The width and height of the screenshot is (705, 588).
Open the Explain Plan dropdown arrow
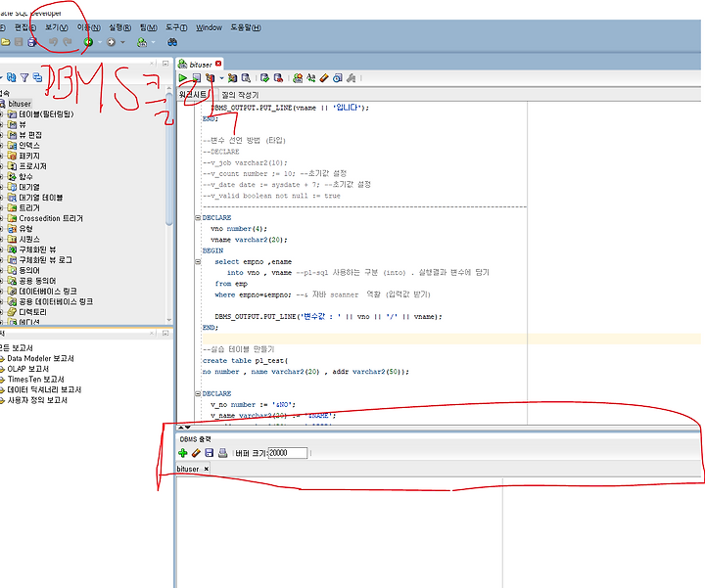click(221, 78)
